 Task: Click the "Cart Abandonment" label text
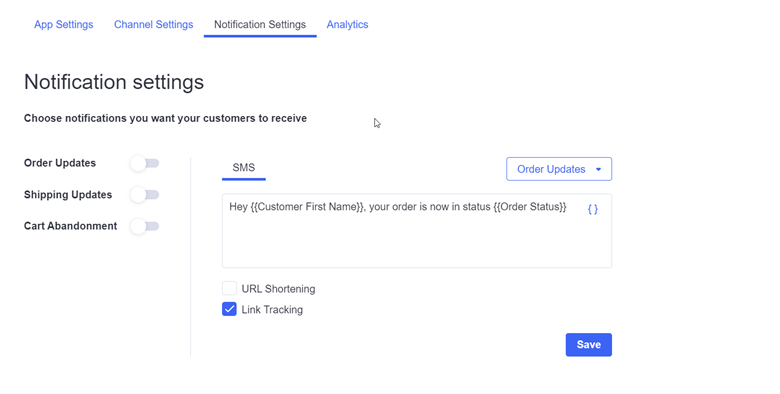click(70, 226)
